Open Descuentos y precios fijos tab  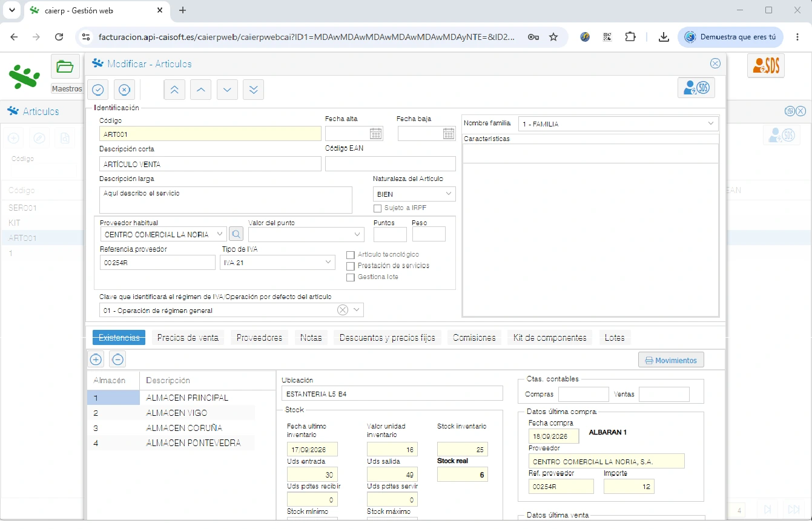pos(388,338)
